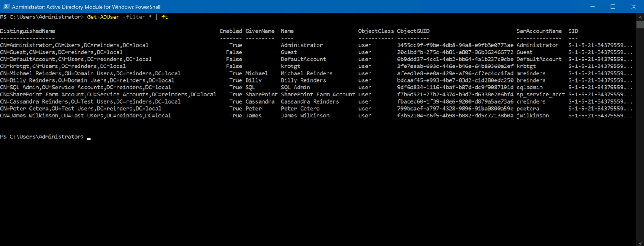Click the DistinguishedName column header
644x246 pixels.
tap(28, 31)
